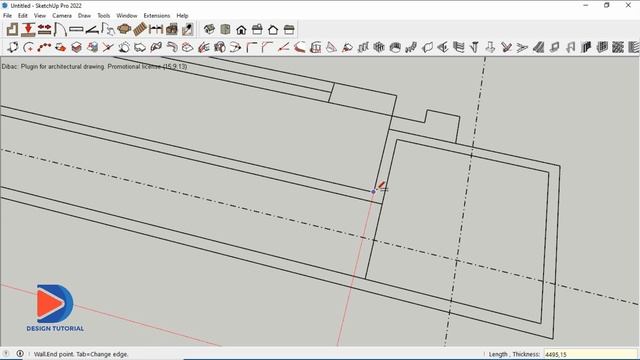Viewport: 640px width, 360px height.
Task: Click the crossed red lines icon
Action: 108,47
